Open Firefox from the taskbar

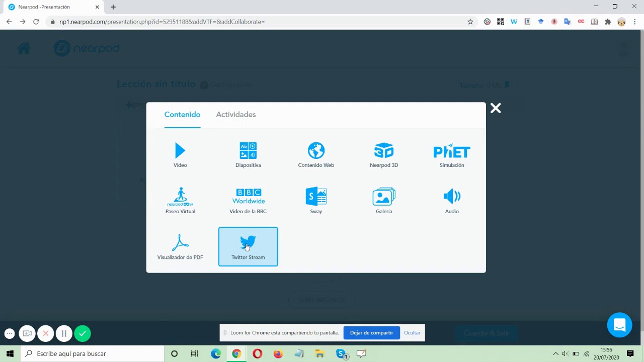tap(278, 354)
